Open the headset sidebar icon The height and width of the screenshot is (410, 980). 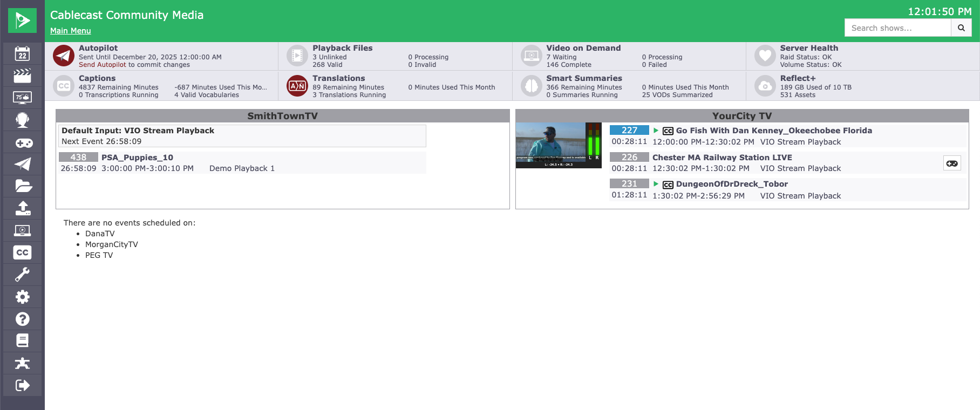(x=22, y=120)
